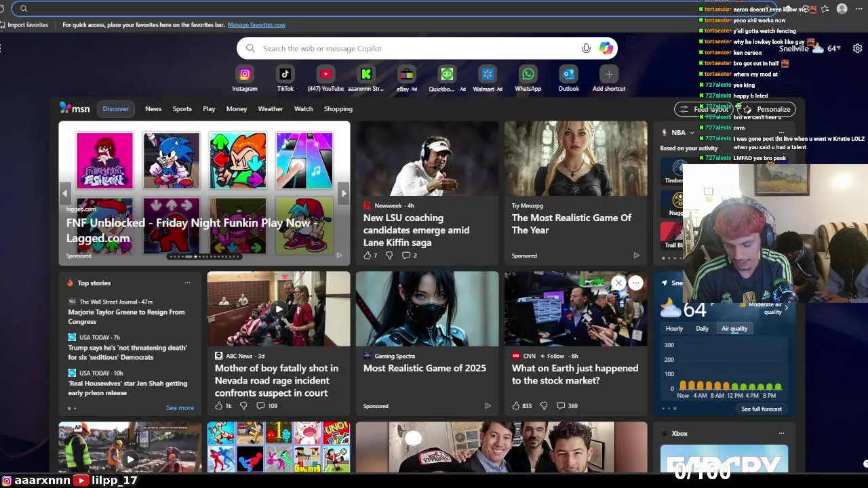Viewport: 868px width, 488px height.
Task: Play the construction site video thumbnail
Action: 130,459
